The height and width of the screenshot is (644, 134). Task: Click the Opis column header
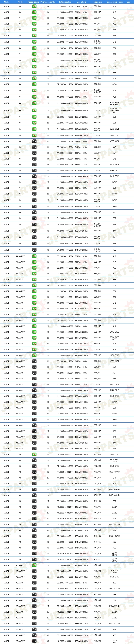(129, 2)
